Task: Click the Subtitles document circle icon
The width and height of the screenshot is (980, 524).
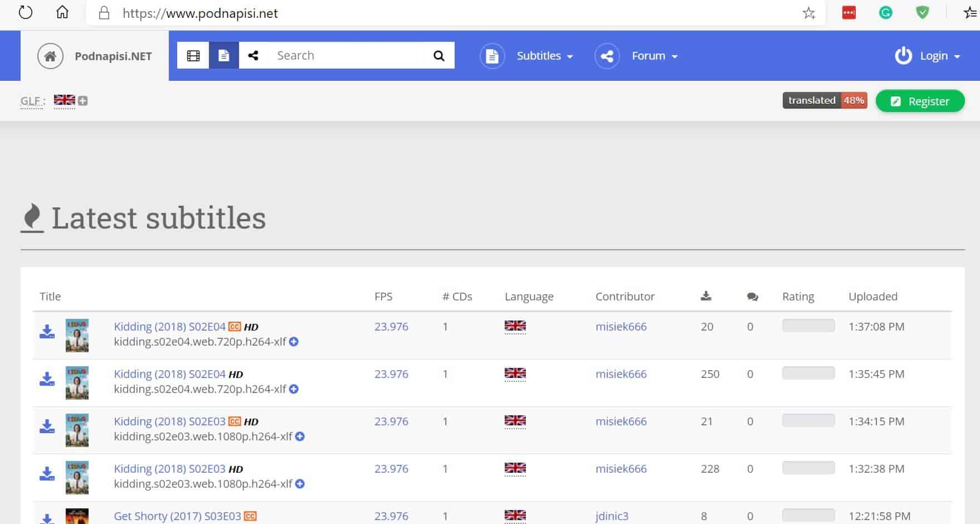Action: point(493,56)
